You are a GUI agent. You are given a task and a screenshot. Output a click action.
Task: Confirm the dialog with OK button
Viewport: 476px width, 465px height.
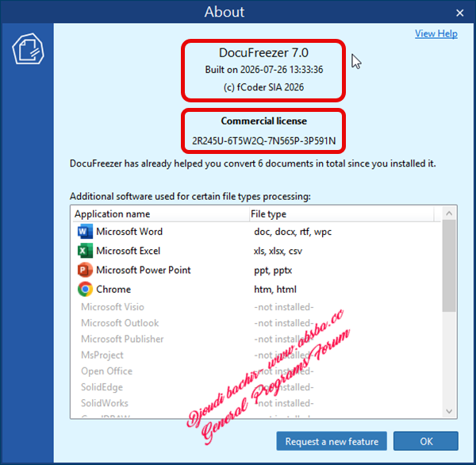(x=426, y=441)
